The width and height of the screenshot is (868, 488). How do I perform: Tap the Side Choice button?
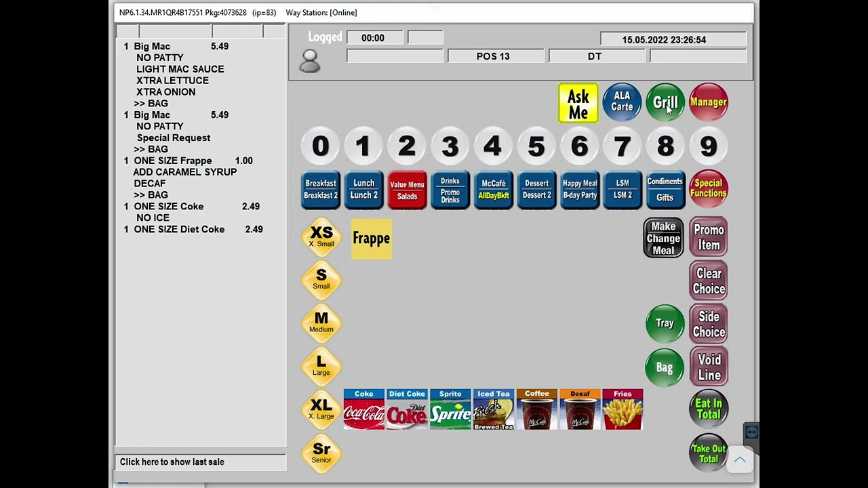pos(709,324)
